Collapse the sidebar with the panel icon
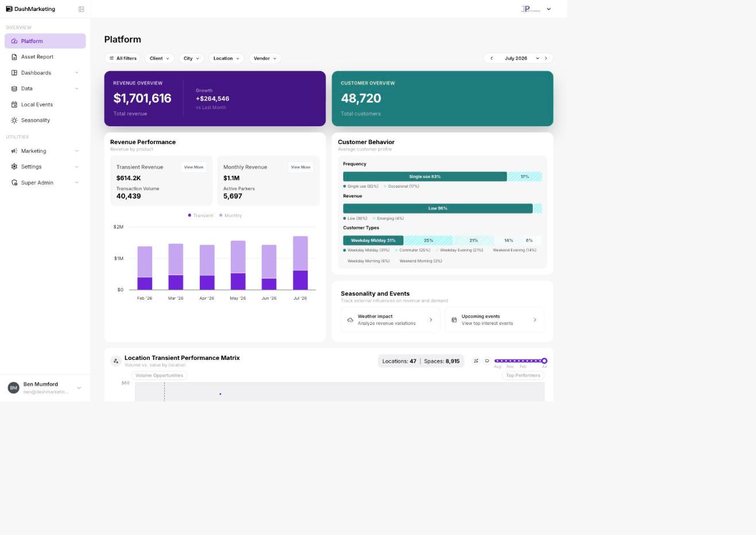This screenshot has width=756, height=535. [x=81, y=9]
